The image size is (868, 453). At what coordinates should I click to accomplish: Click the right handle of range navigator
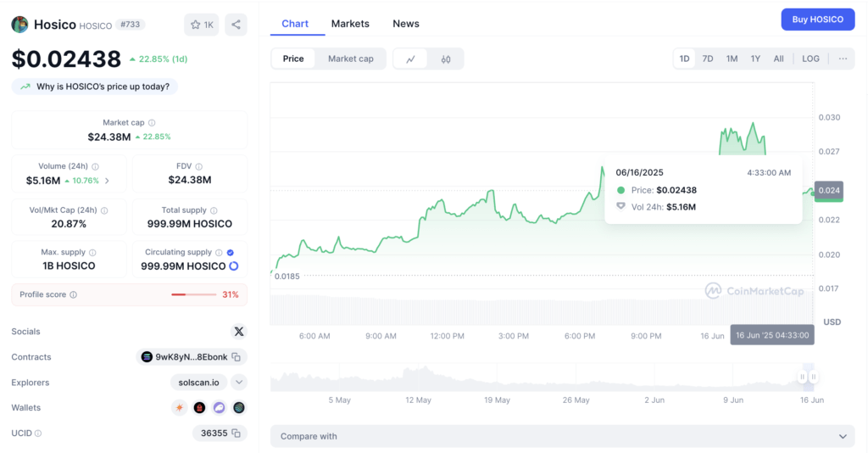click(x=814, y=377)
